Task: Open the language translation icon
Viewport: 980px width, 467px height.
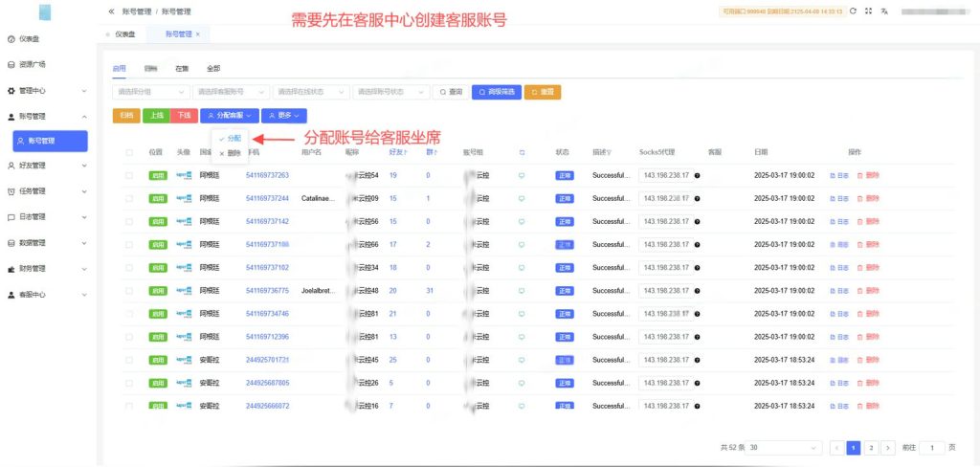Action: 884,11
